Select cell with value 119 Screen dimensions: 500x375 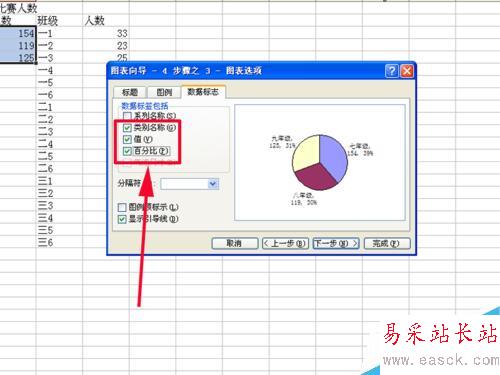click(x=18, y=46)
